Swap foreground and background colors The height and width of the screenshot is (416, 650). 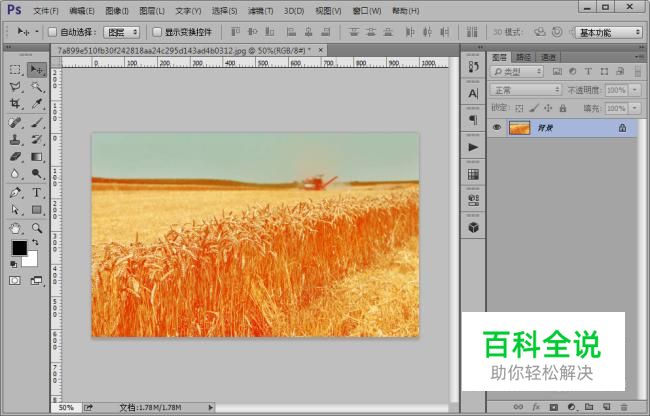[x=35, y=242]
